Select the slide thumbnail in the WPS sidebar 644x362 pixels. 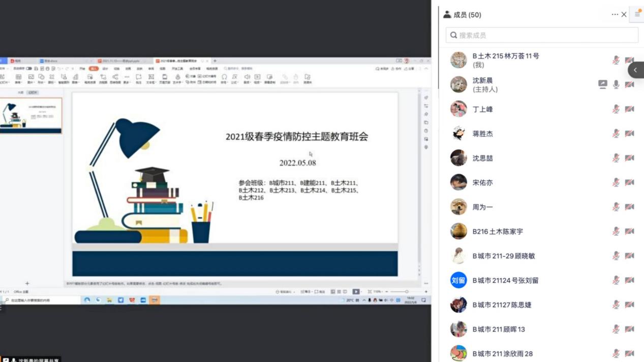pos(32,115)
